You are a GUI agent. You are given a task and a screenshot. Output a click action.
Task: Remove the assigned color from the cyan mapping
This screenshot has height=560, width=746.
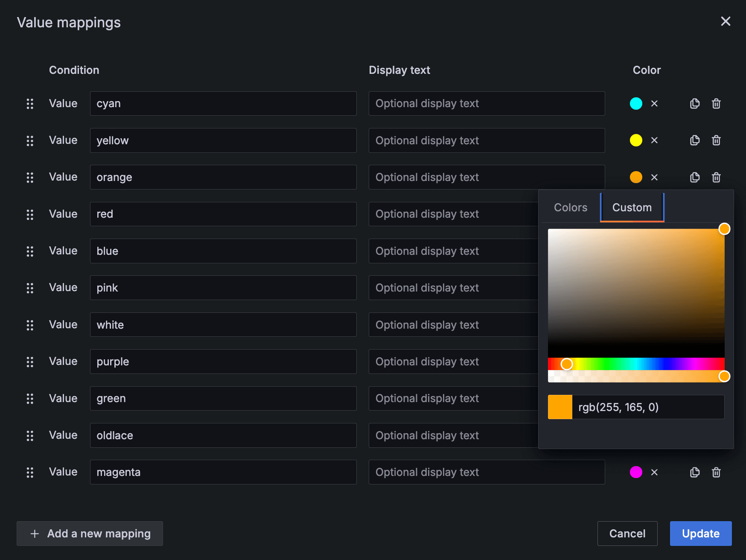pyautogui.click(x=654, y=103)
